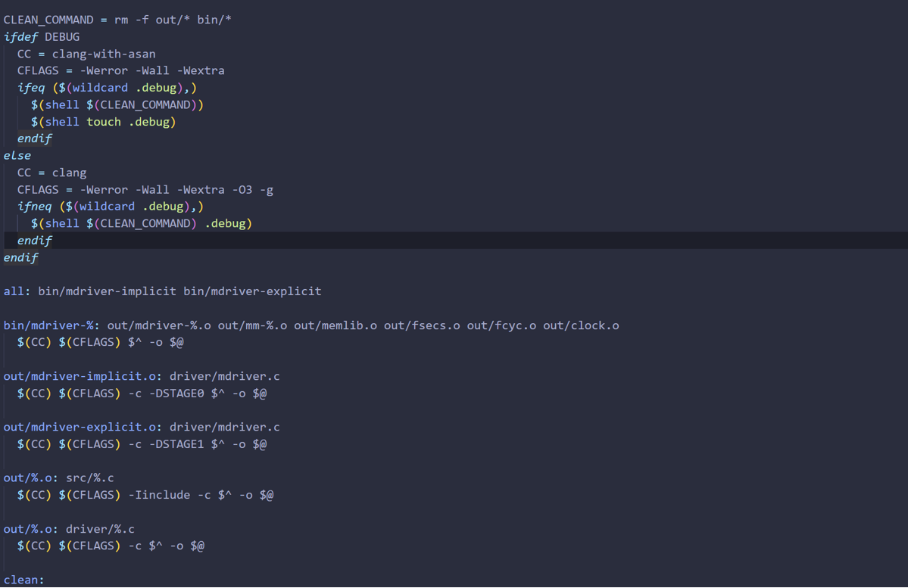Click on the clang-with-asan compiler name
This screenshot has width=908, height=588.
(104, 54)
